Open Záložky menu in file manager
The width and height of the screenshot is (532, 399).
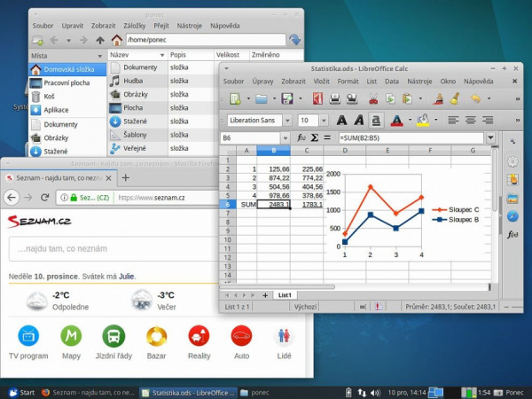(x=135, y=26)
